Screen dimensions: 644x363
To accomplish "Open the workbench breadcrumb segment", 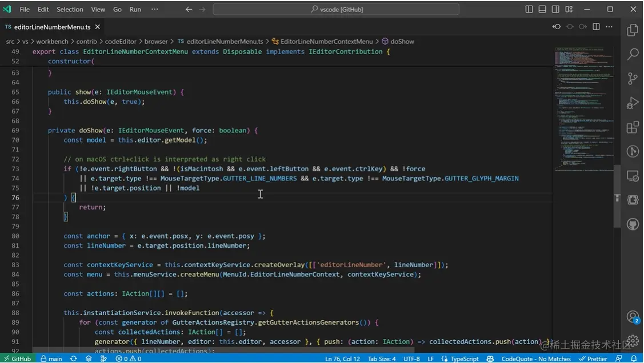I will pyautogui.click(x=52, y=42).
